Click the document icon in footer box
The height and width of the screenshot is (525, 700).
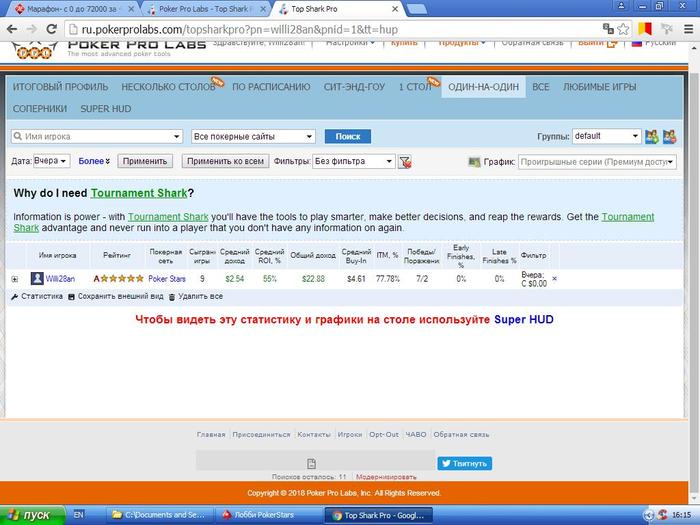[312, 463]
